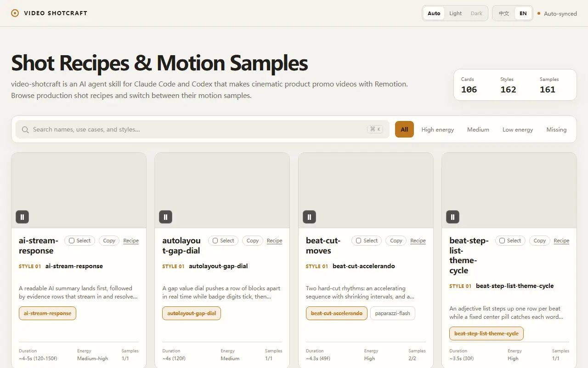Tick the Select checkbox on autolayout-gap-dial card
588x368 pixels.
click(215, 241)
